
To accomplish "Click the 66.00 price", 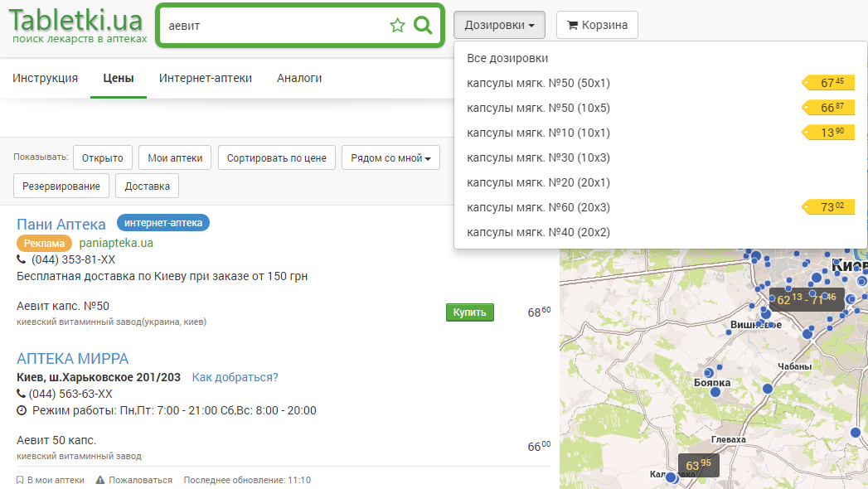I will [x=539, y=447].
